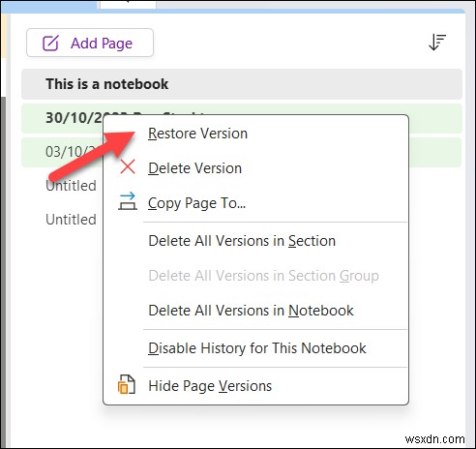Click the Hide Page Versions pages icon
The width and height of the screenshot is (476, 449).
pyautogui.click(x=127, y=384)
